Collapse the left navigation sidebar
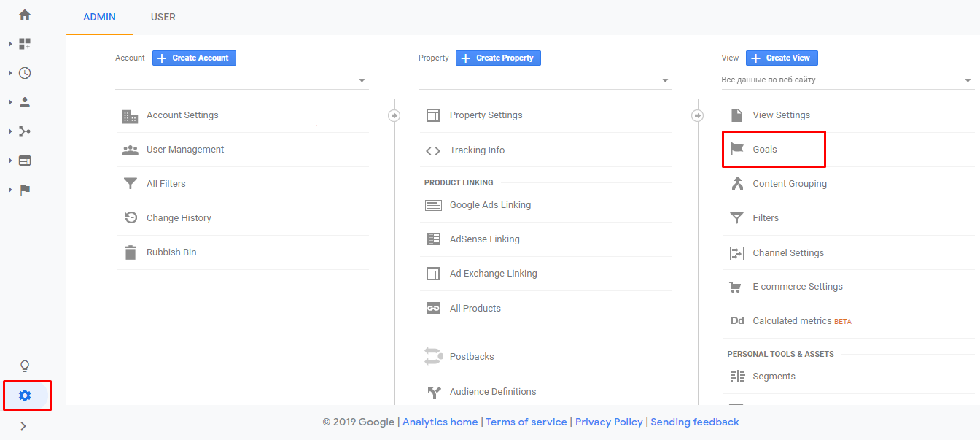The width and height of the screenshot is (980, 440). click(23, 425)
